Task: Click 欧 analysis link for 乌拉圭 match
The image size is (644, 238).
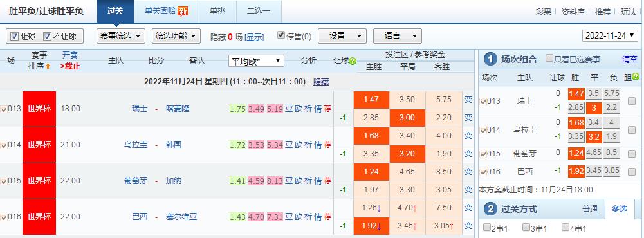Action: (299, 145)
